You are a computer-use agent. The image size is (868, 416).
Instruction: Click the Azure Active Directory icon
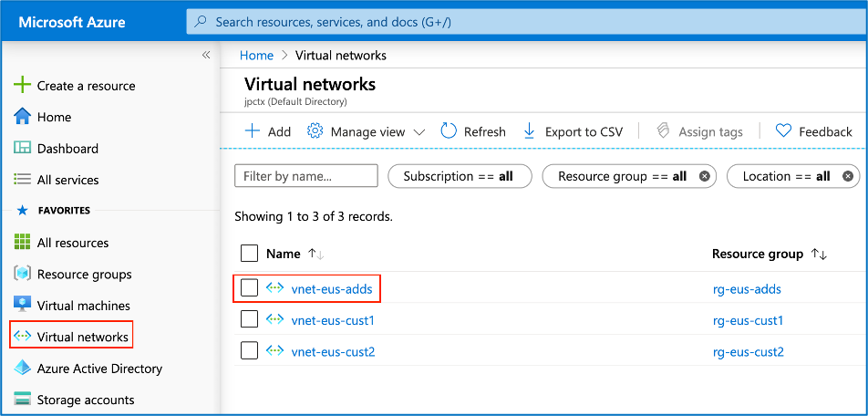tap(23, 369)
